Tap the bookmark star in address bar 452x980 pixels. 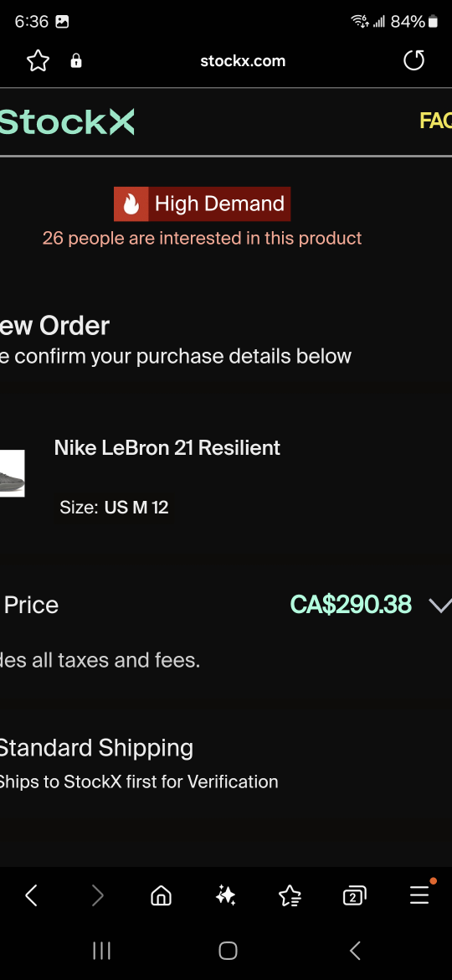tap(38, 60)
